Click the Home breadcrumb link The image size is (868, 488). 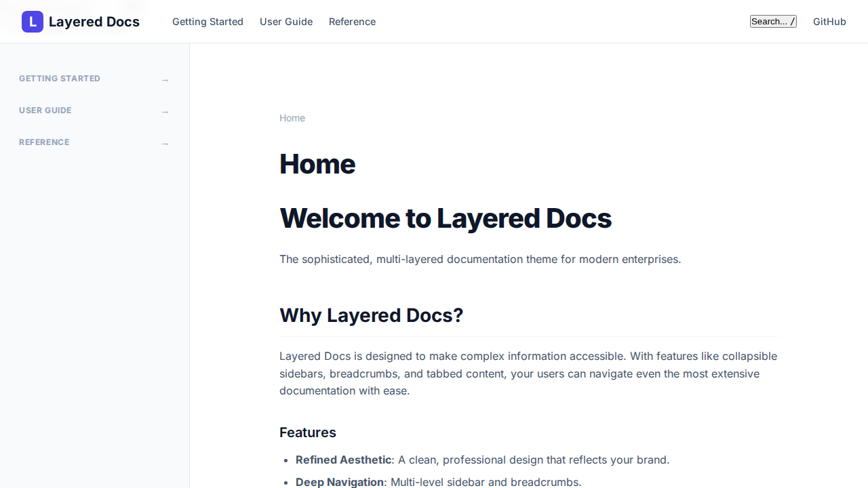292,118
